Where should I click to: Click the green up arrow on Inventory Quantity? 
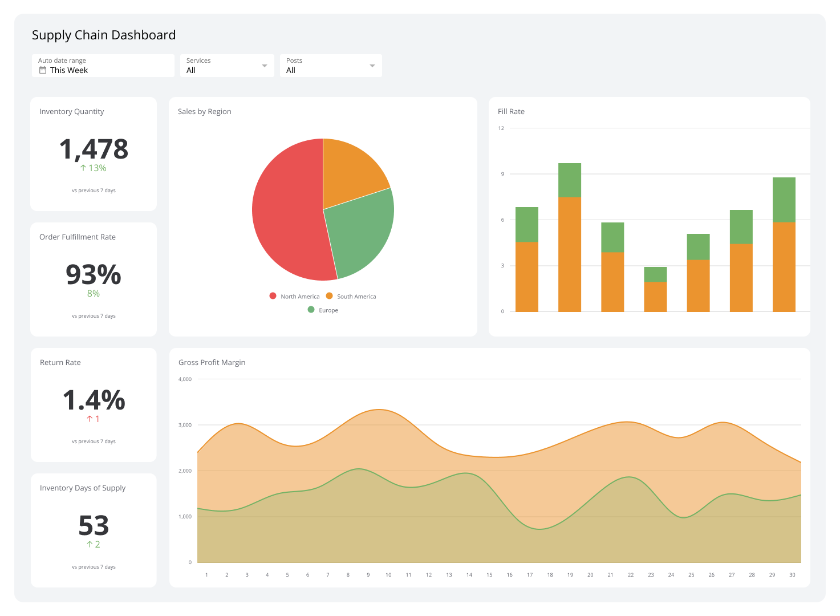(83, 168)
